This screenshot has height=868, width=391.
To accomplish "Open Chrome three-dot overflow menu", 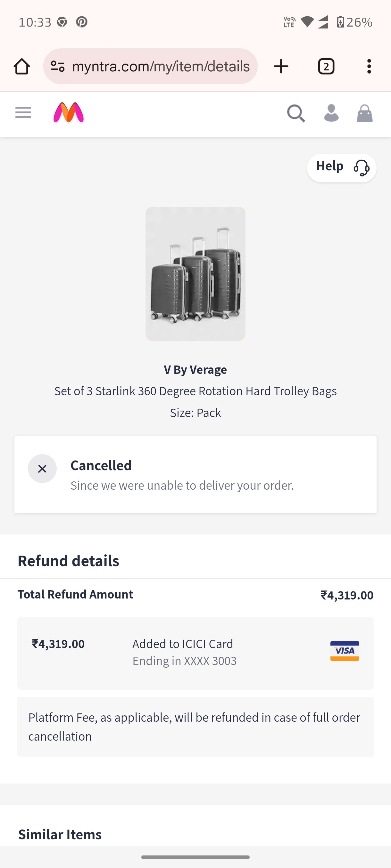I will [x=369, y=66].
